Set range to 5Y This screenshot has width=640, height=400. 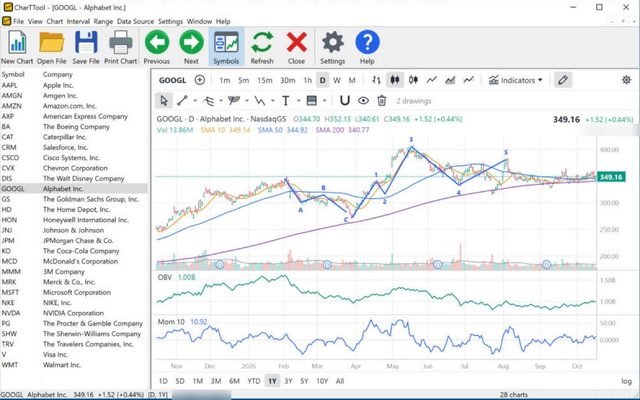tap(304, 381)
